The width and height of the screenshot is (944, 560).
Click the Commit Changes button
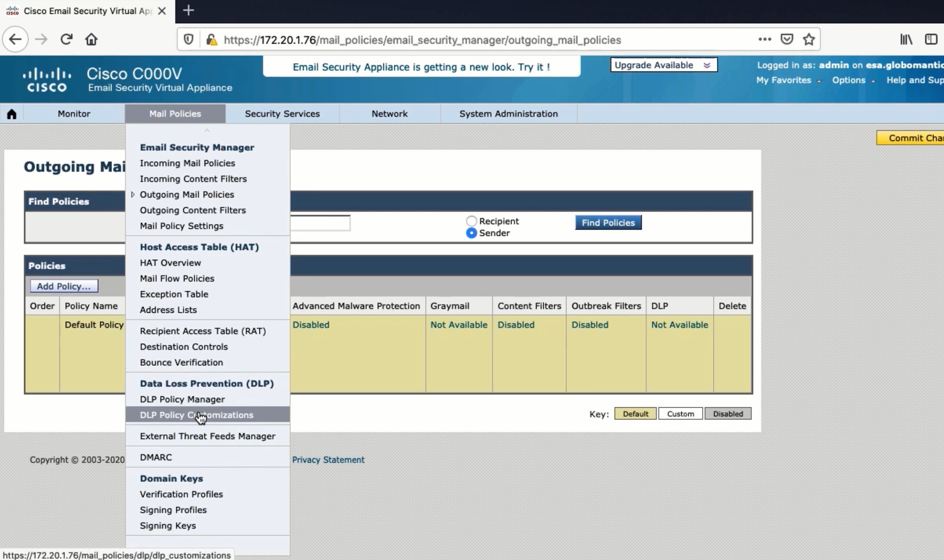click(x=910, y=138)
